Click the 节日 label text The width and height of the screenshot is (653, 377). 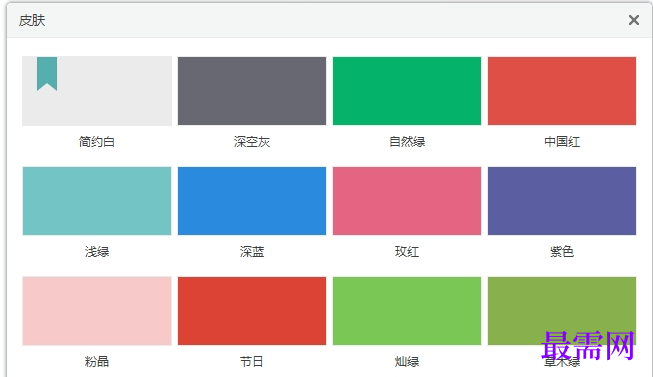click(x=252, y=361)
